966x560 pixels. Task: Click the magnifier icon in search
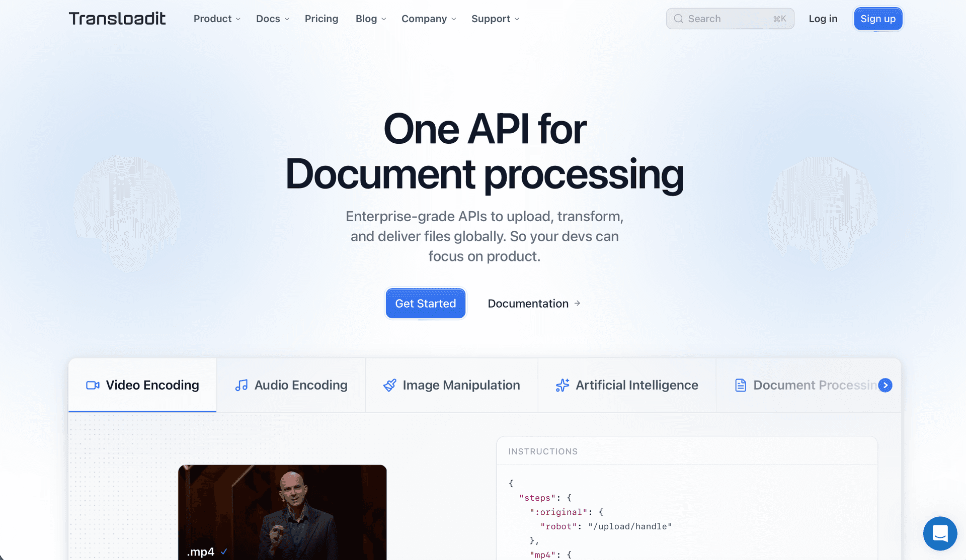[679, 19]
